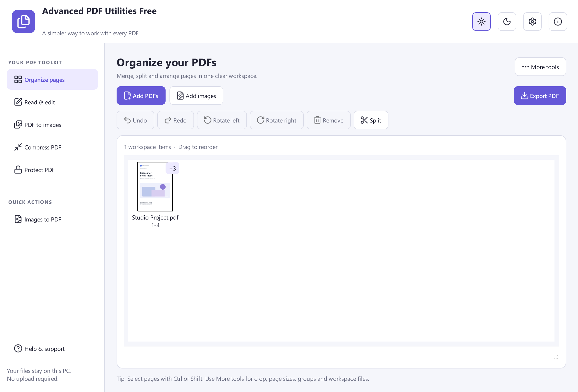This screenshot has width=578, height=392.
Task: Choose Images to PDF quick action
Action: pos(52,219)
